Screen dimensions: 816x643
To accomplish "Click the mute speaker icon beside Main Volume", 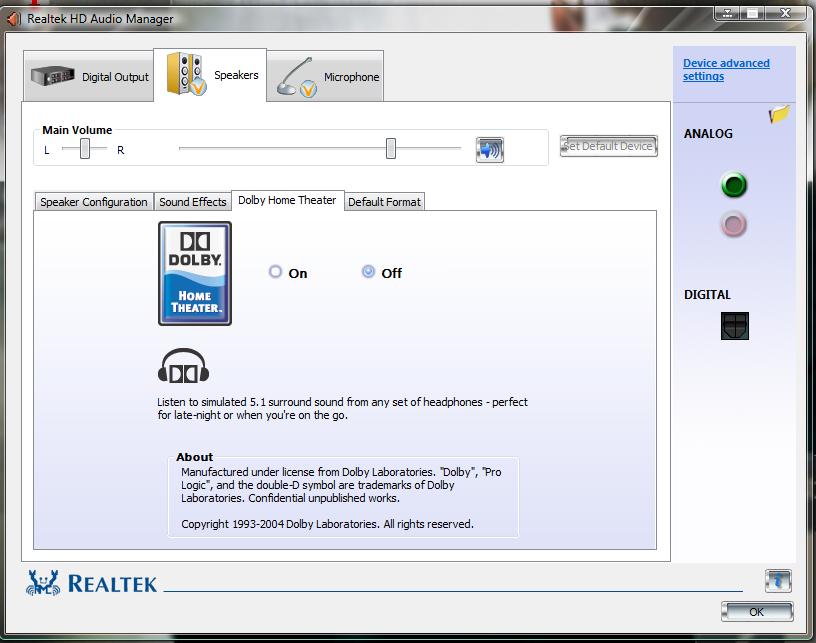I will 489,150.
